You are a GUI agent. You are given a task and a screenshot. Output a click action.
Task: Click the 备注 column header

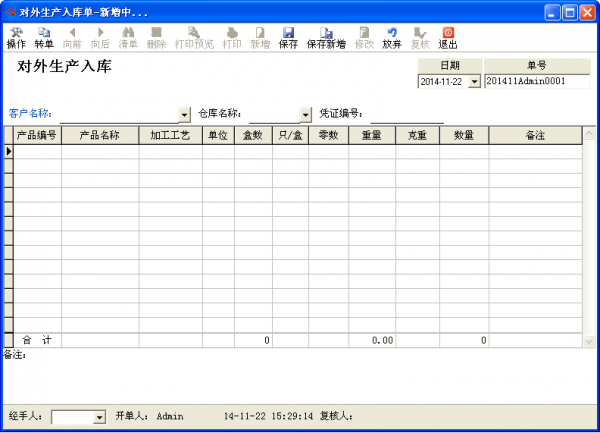pos(534,135)
